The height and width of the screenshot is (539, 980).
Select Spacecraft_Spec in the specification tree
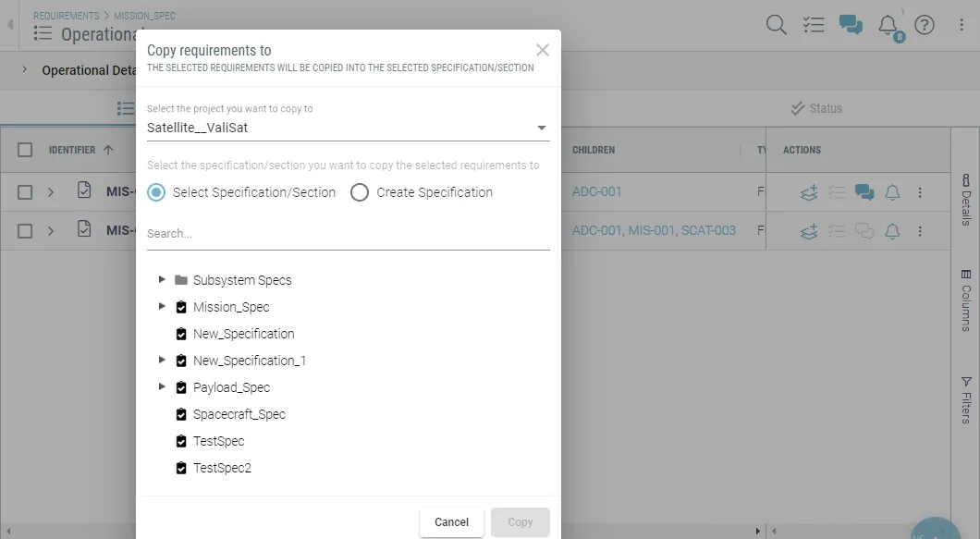[x=239, y=414]
